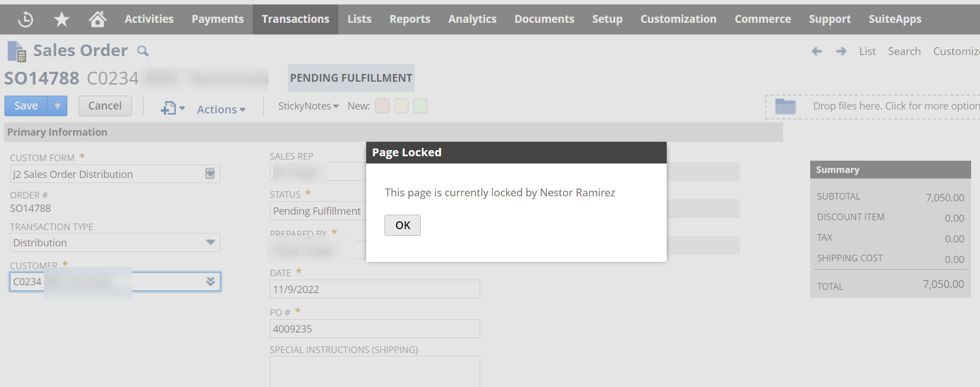The height and width of the screenshot is (387, 980).
Task: Go to the Home icon
Action: (x=97, y=19)
